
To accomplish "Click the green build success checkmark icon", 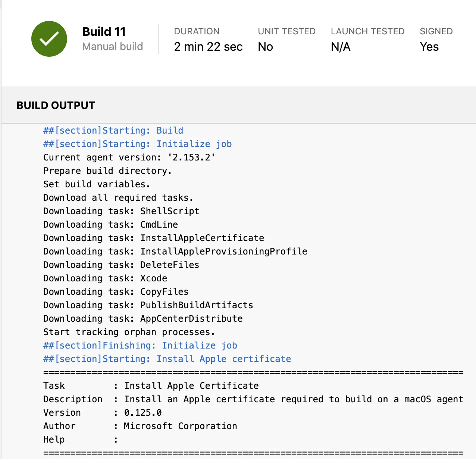I will [x=49, y=39].
